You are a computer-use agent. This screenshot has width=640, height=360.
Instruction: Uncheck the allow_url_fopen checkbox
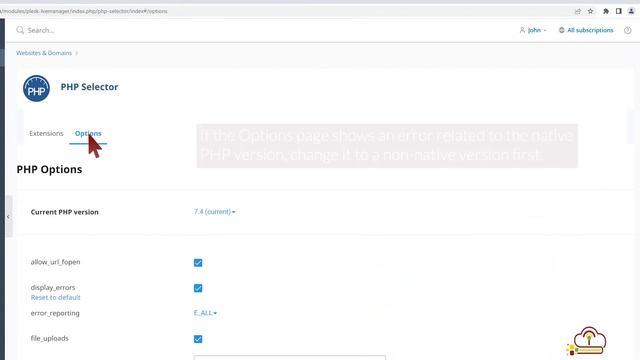(198, 263)
